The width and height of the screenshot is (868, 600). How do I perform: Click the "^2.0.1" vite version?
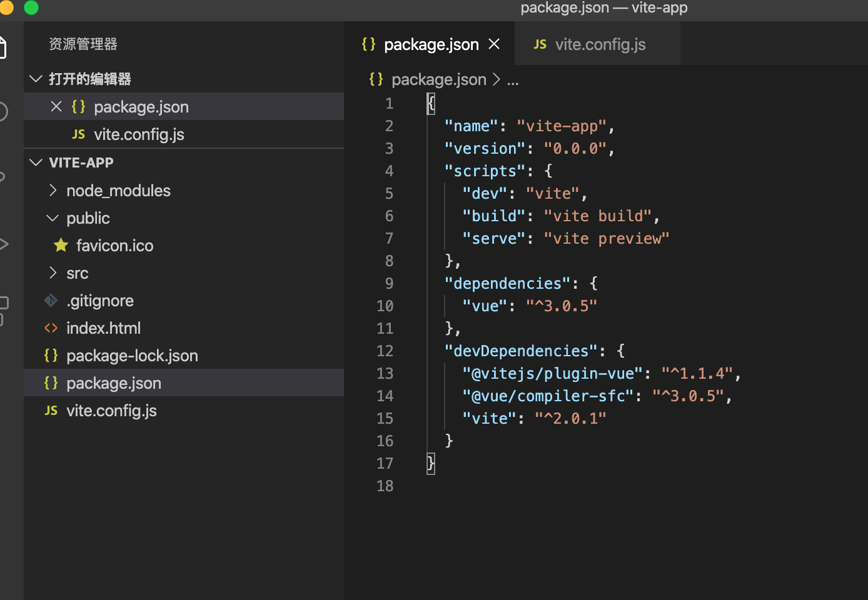[570, 419]
